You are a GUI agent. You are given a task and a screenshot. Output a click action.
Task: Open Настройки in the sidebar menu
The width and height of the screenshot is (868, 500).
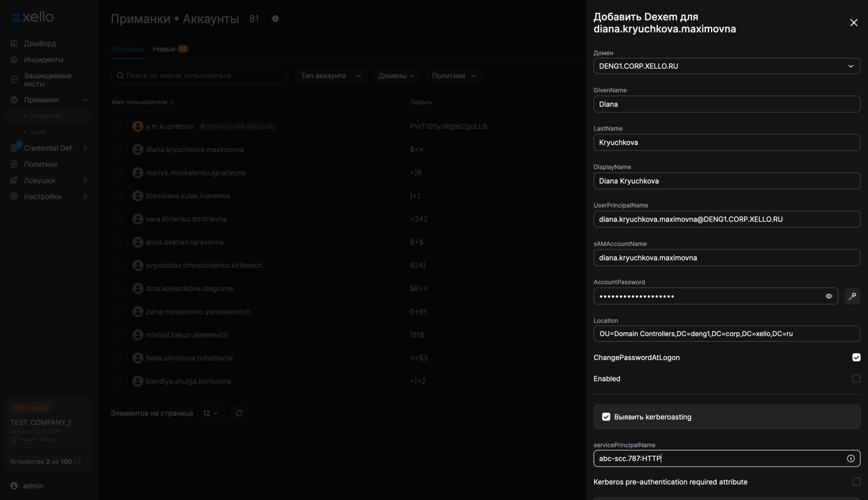42,197
